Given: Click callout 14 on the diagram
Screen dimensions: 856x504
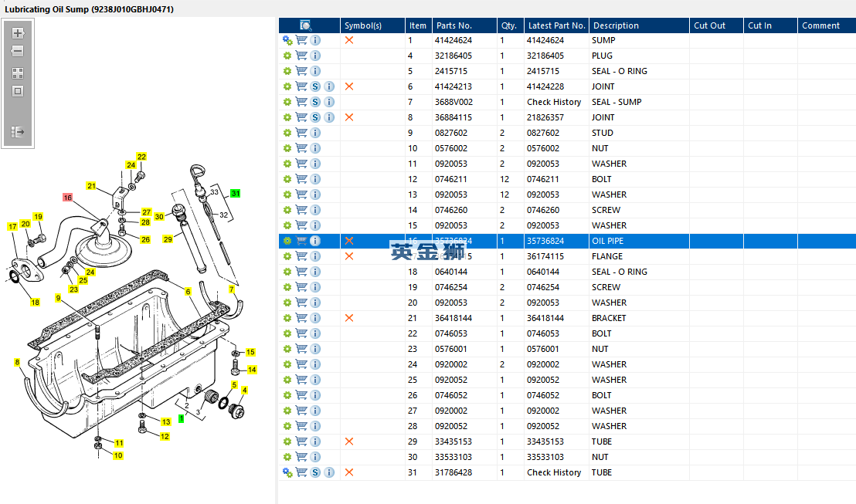Looking at the screenshot, I should 252,370.
